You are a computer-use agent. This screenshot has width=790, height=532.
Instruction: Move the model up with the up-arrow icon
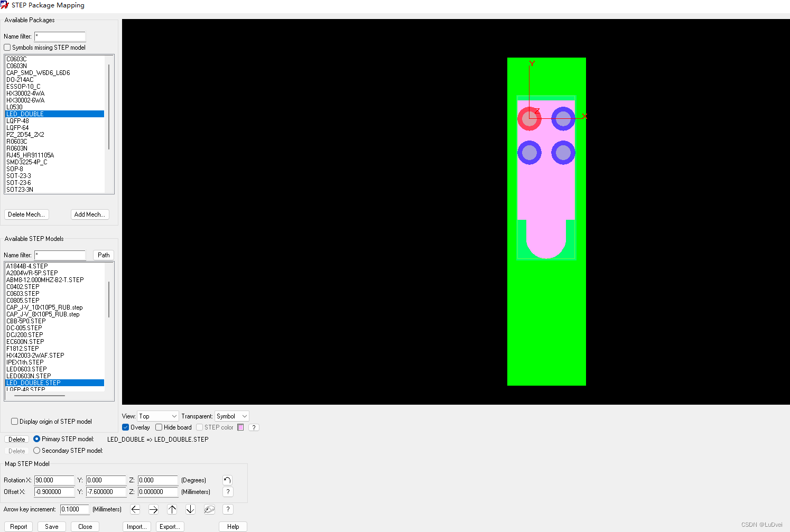pyautogui.click(x=172, y=509)
